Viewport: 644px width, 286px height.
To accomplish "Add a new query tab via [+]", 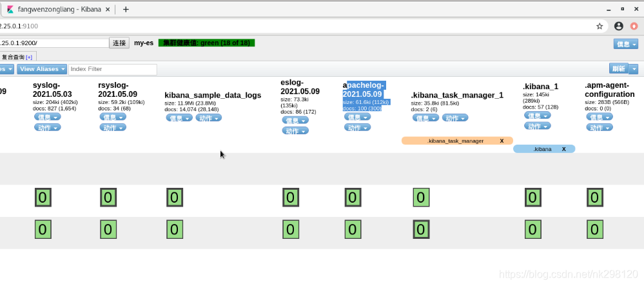I will 29,57.
